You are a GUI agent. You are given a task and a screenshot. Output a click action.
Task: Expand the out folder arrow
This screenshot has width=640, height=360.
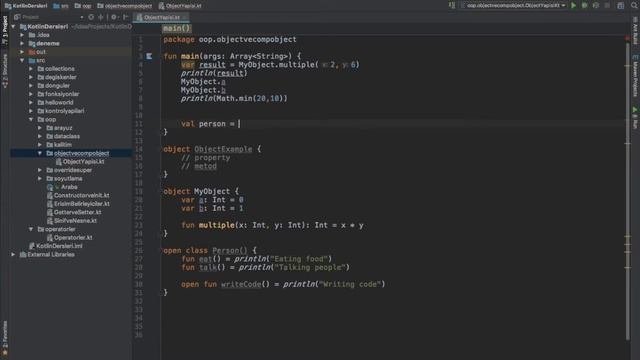[22, 52]
